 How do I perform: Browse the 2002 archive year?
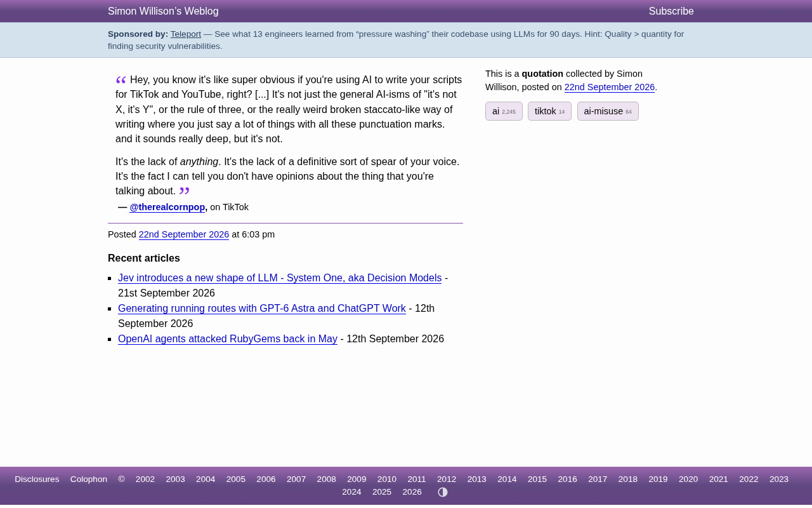145,479
